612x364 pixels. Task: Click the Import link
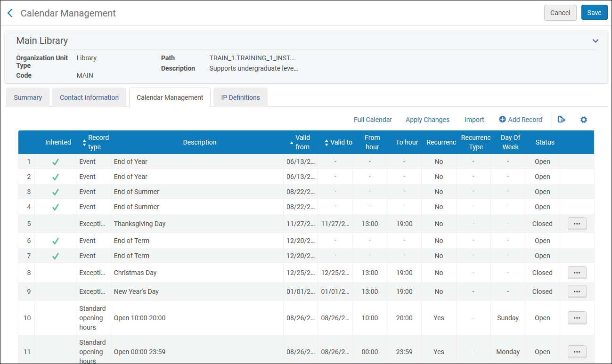[474, 120]
